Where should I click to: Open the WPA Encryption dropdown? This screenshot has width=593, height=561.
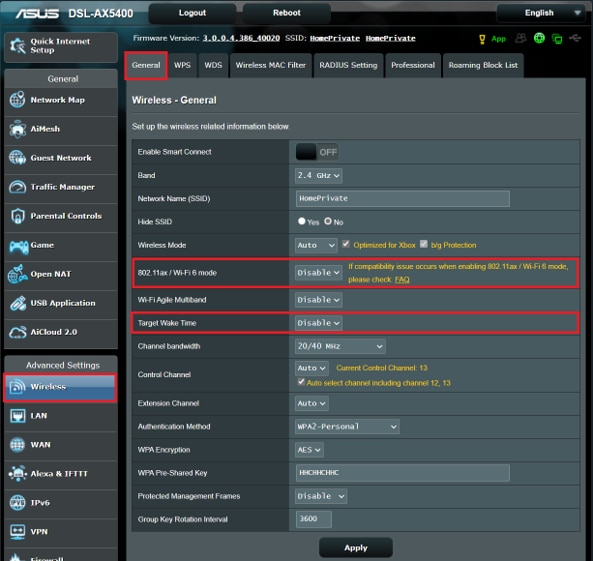click(x=309, y=450)
